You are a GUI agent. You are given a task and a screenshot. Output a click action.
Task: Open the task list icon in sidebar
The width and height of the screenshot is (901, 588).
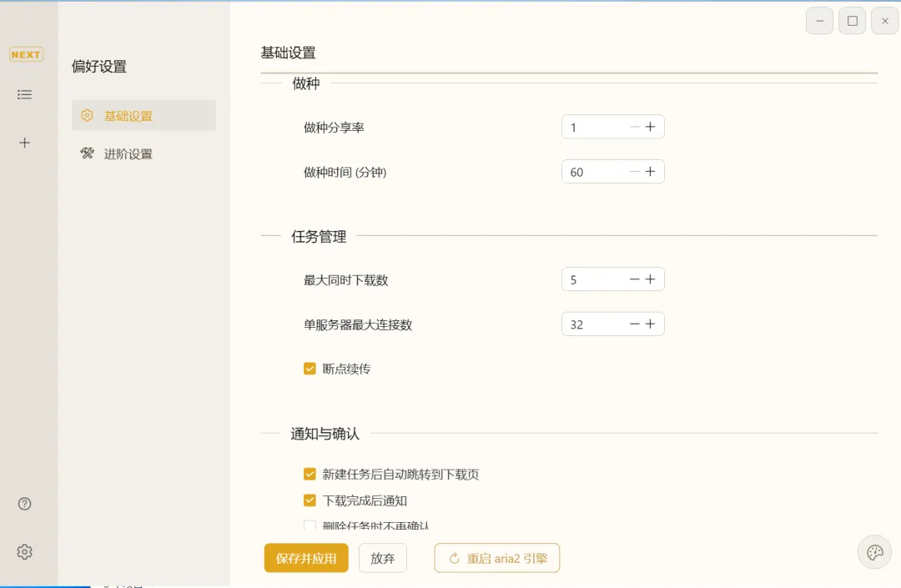tap(25, 95)
